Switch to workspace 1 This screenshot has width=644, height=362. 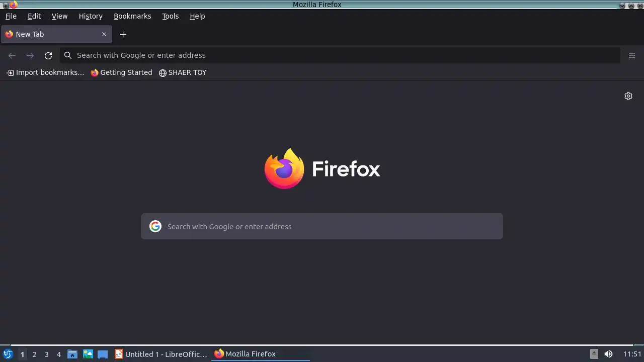point(22,354)
